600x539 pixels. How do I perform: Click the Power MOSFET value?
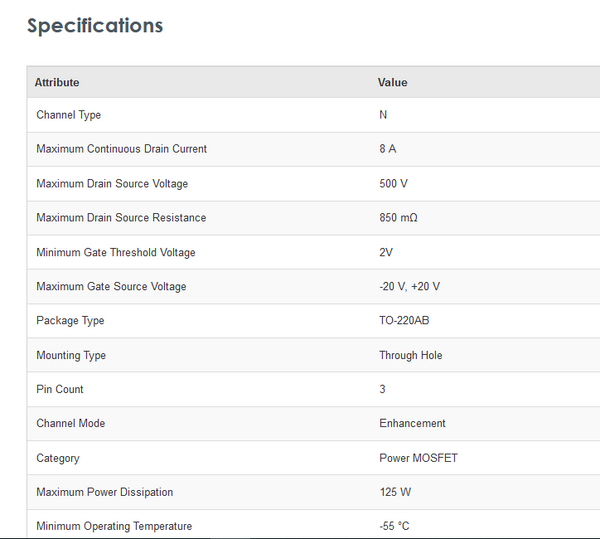coord(418,458)
